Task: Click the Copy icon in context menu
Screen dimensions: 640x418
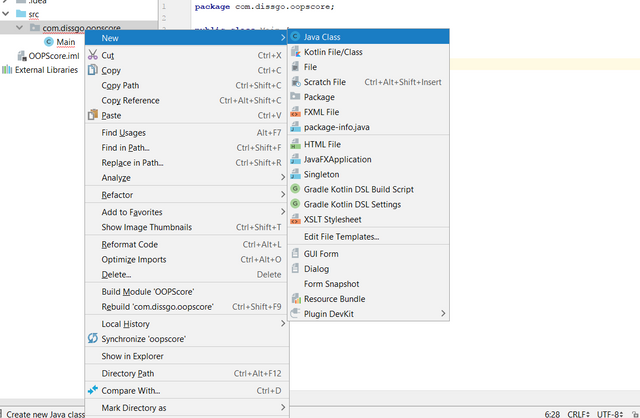Action: 93,70
